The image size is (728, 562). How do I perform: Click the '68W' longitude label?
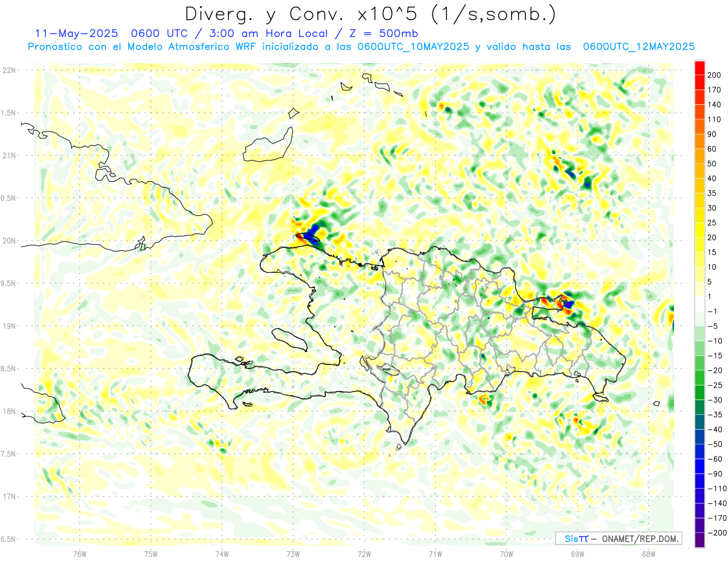[x=649, y=554]
